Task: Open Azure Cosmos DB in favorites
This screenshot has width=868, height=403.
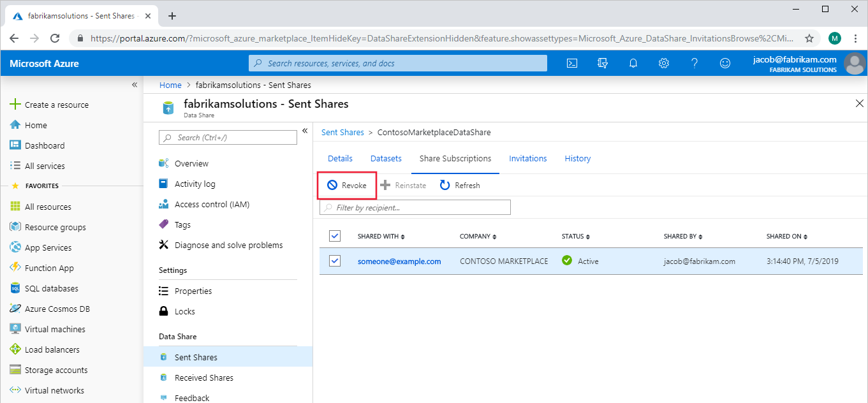Action: pyautogui.click(x=57, y=309)
